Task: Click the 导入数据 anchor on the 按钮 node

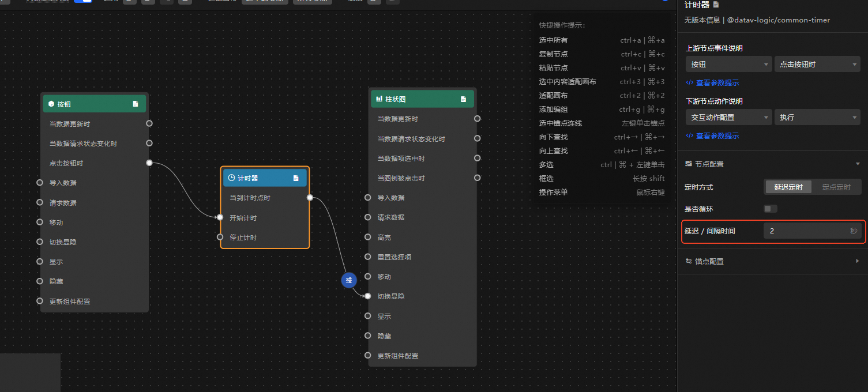Action: 40,183
